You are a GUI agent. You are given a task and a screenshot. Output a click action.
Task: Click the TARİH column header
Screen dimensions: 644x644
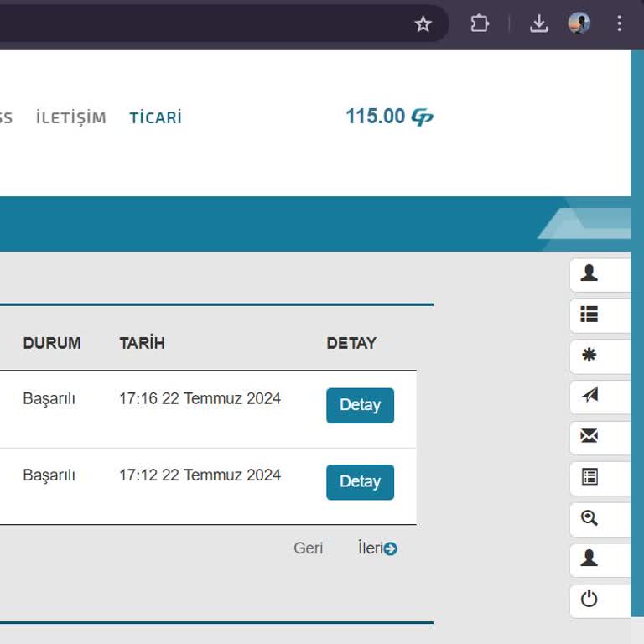142,343
